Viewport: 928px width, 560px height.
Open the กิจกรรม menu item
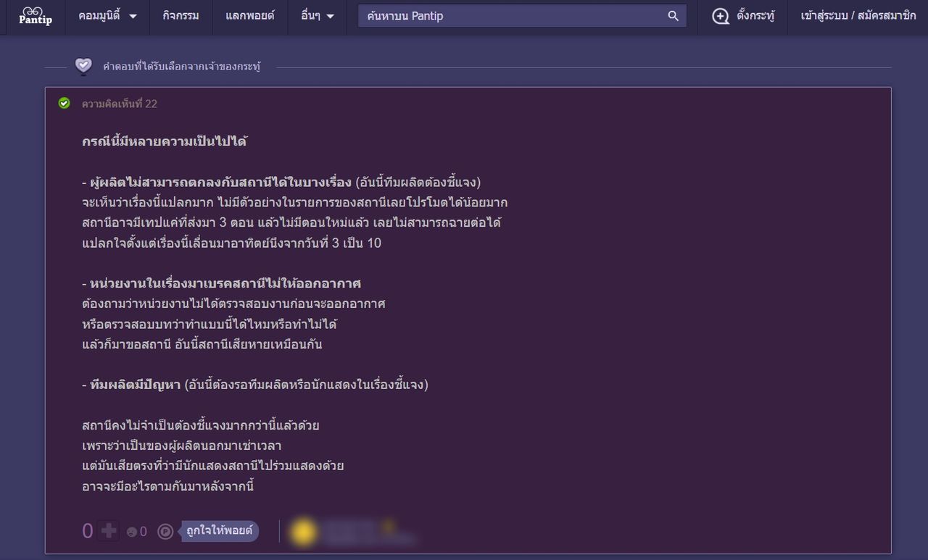(x=181, y=16)
